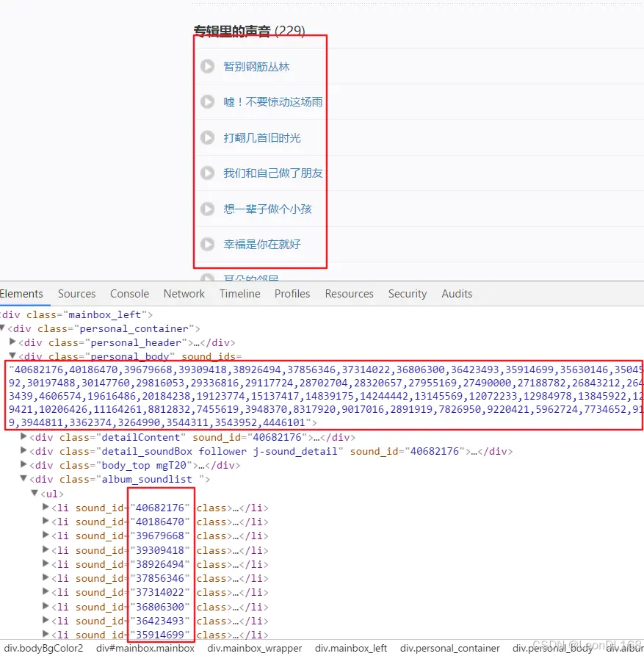Expand the li with sound_id 39679668

pos(46,535)
